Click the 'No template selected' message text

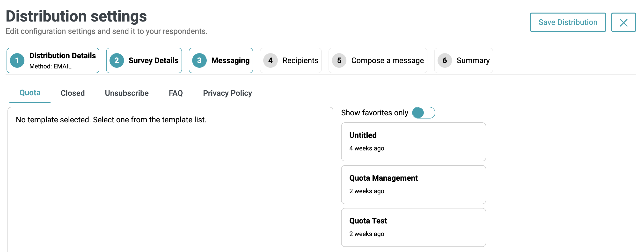pyautogui.click(x=111, y=120)
